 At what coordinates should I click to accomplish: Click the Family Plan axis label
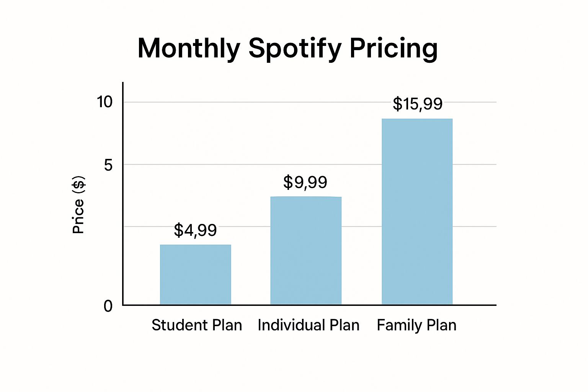[416, 325]
